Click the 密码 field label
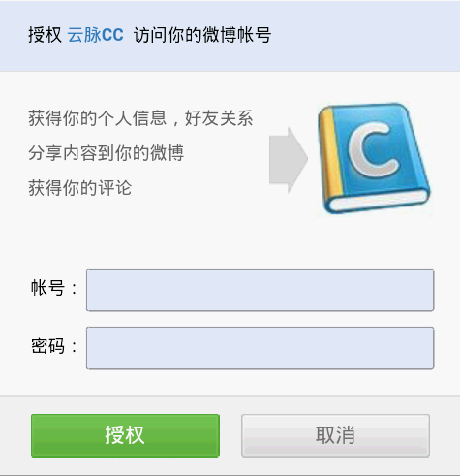 click(x=47, y=346)
